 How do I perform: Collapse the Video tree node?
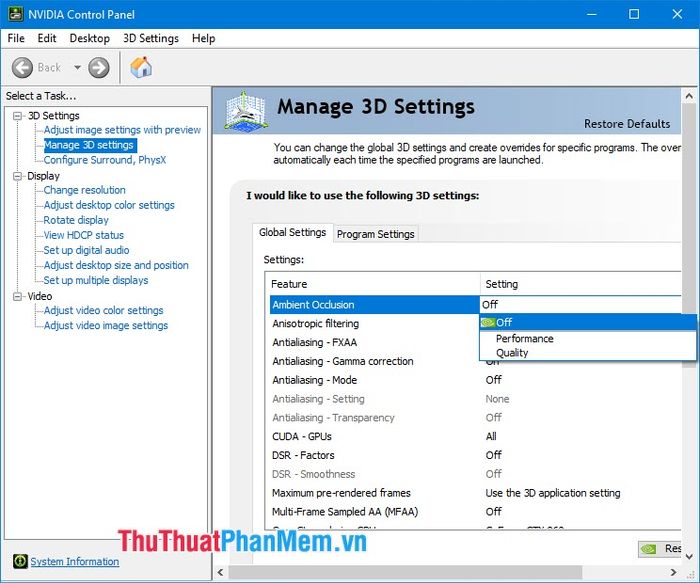17,296
